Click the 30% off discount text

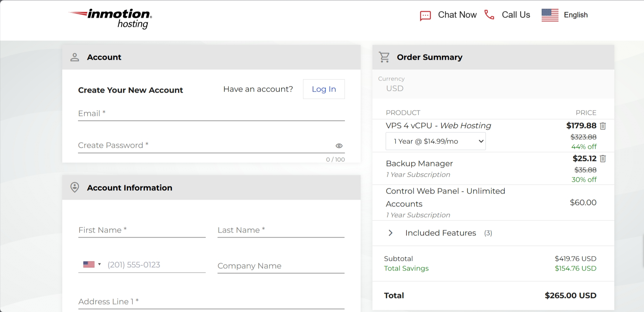click(x=584, y=180)
